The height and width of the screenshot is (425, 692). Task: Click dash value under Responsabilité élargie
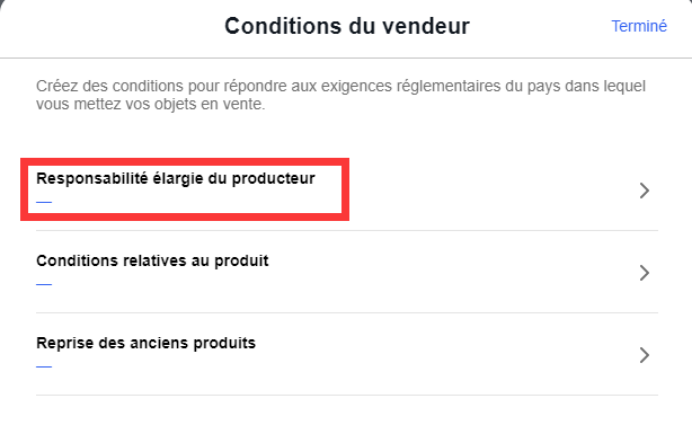point(43,201)
